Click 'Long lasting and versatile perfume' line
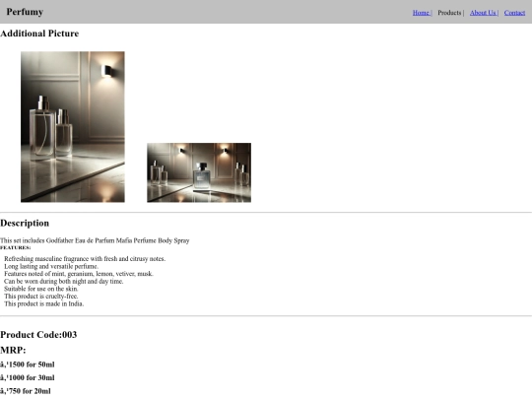 coord(51,266)
